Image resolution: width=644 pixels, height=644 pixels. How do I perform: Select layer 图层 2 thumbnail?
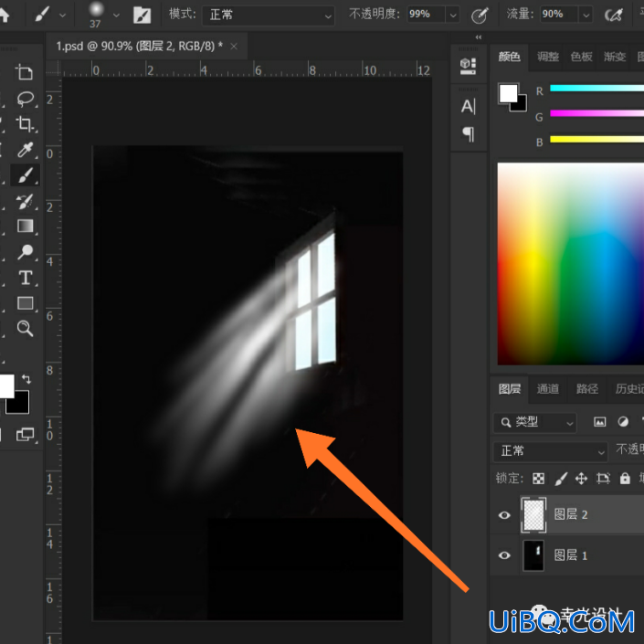tap(533, 514)
